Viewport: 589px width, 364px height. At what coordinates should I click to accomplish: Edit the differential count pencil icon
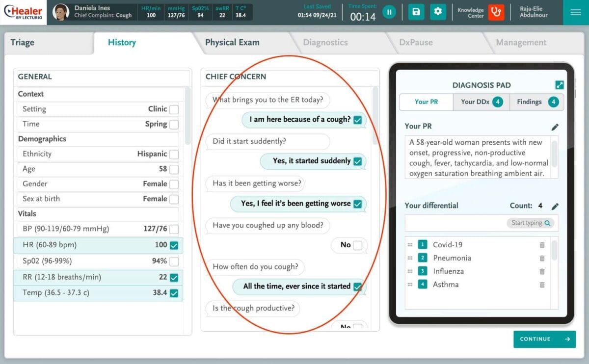click(x=555, y=206)
